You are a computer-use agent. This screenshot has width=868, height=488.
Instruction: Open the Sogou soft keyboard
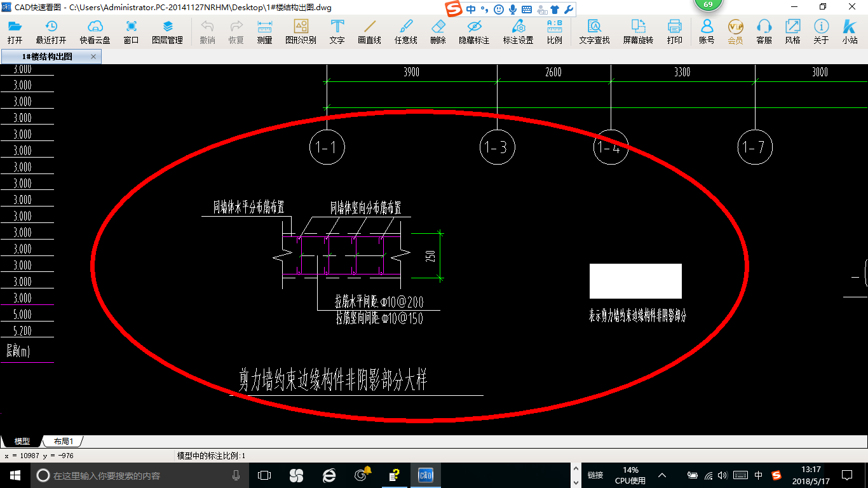(x=527, y=9)
